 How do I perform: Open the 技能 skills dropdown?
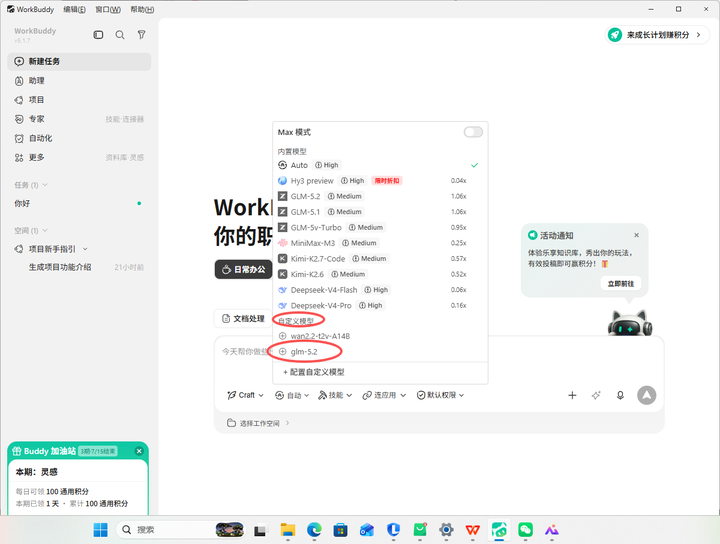click(335, 395)
